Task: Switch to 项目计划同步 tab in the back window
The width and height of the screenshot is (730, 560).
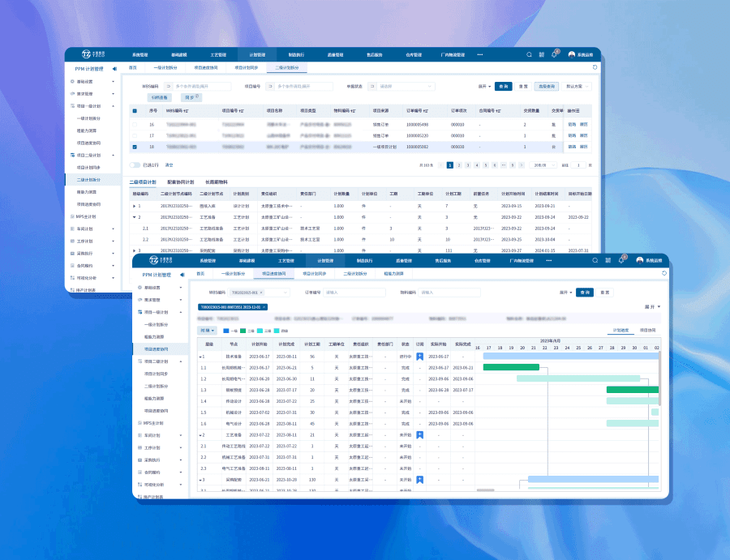Action: (x=246, y=67)
